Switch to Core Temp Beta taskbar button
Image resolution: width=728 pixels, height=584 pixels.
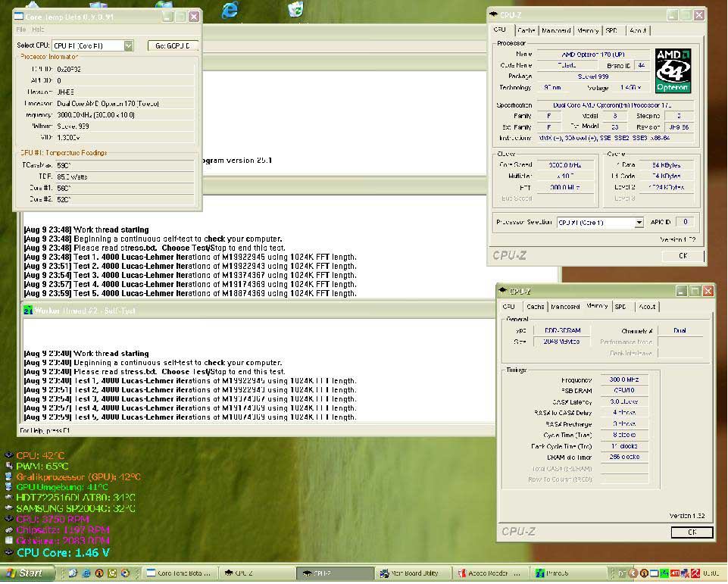pyautogui.click(x=180, y=573)
